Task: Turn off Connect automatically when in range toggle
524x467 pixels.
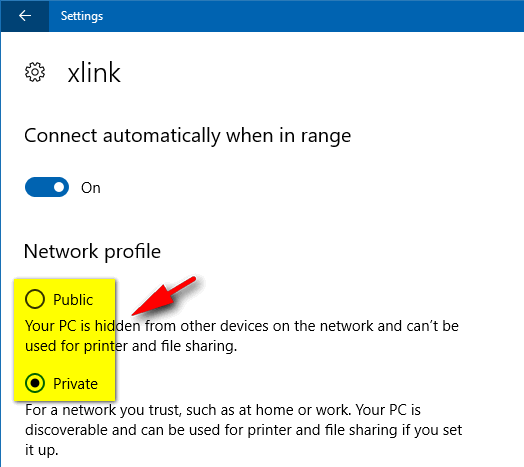Action: click(47, 187)
